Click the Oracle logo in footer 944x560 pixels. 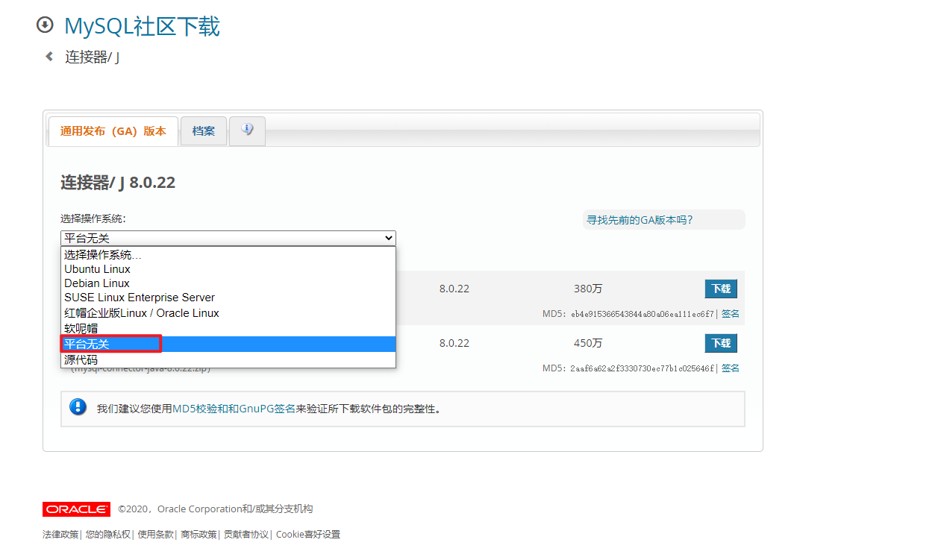(x=76, y=509)
